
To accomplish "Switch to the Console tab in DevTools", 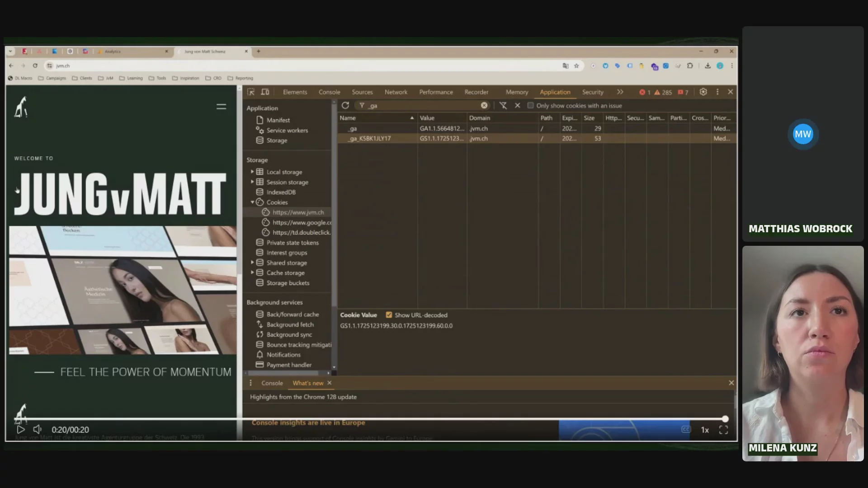I will pyautogui.click(x=329, y=92).
